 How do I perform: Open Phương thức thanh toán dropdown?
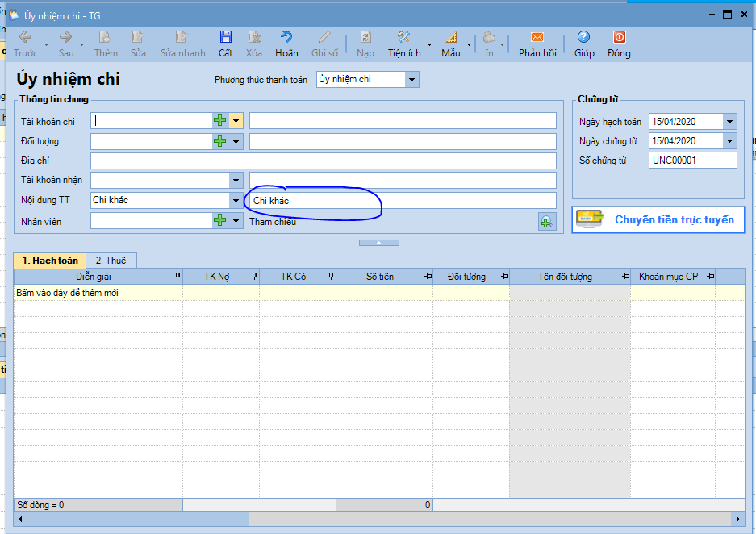tap(411, 80)
